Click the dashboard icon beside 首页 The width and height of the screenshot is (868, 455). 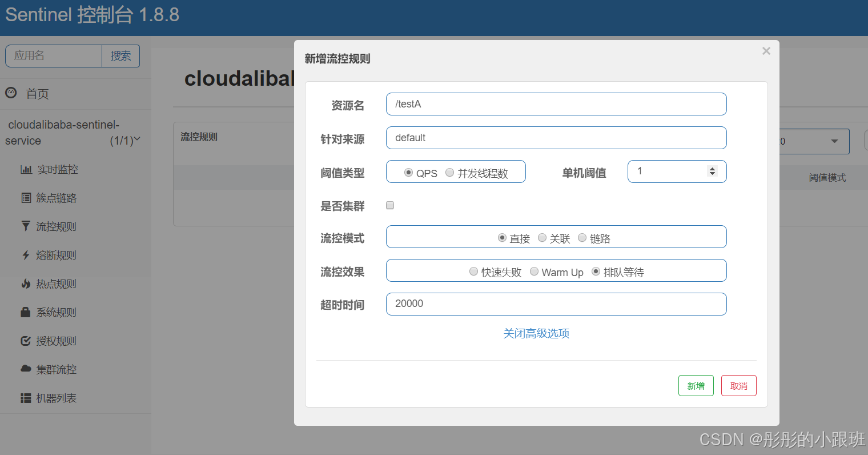coord(11,93)
